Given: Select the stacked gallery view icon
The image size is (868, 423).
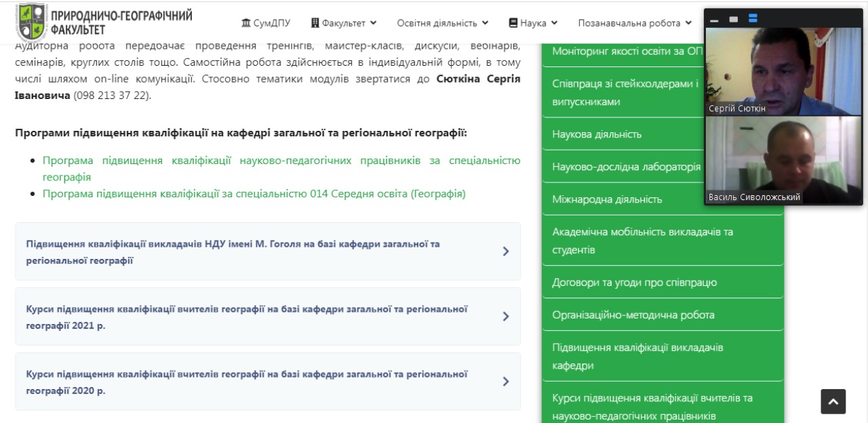Looking at the screenshot, I should pos(753,19).
